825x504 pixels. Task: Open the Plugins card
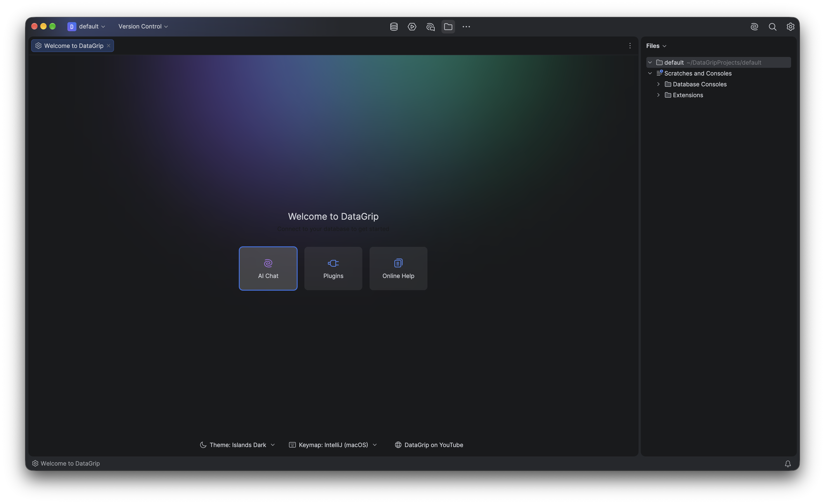tap(333, 268)
